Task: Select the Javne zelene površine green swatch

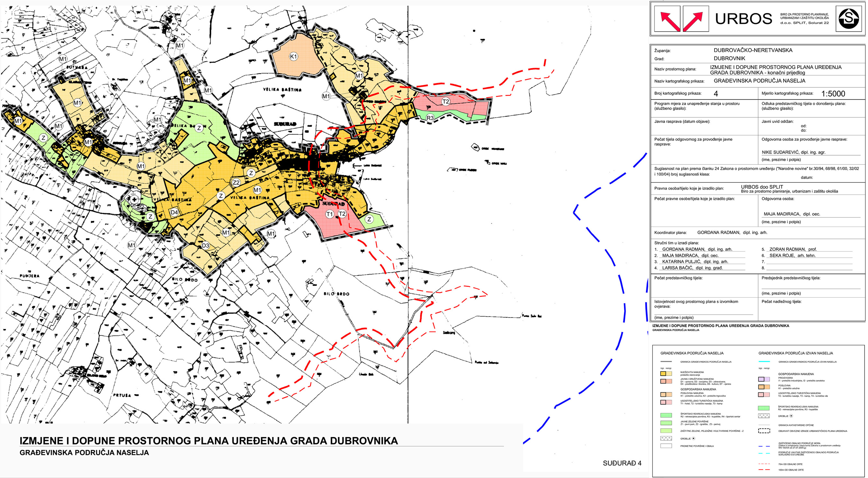Action: [666, 423]
